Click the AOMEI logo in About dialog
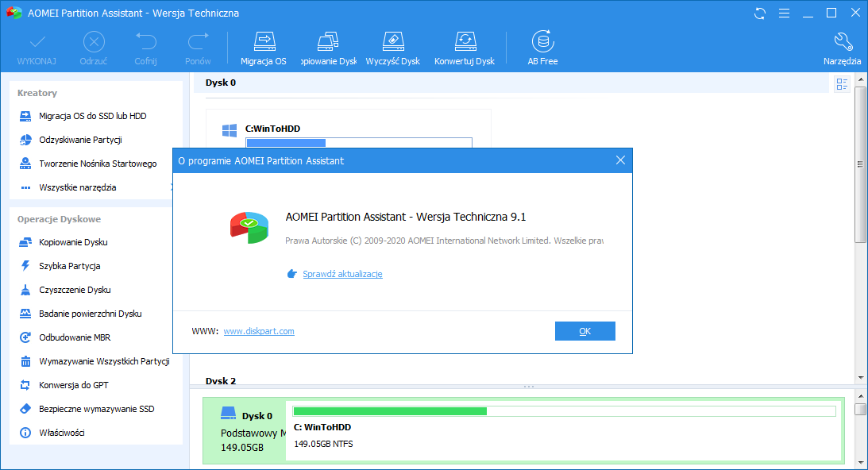This screenshot has height=470, width=868. (x=249, y=227)
